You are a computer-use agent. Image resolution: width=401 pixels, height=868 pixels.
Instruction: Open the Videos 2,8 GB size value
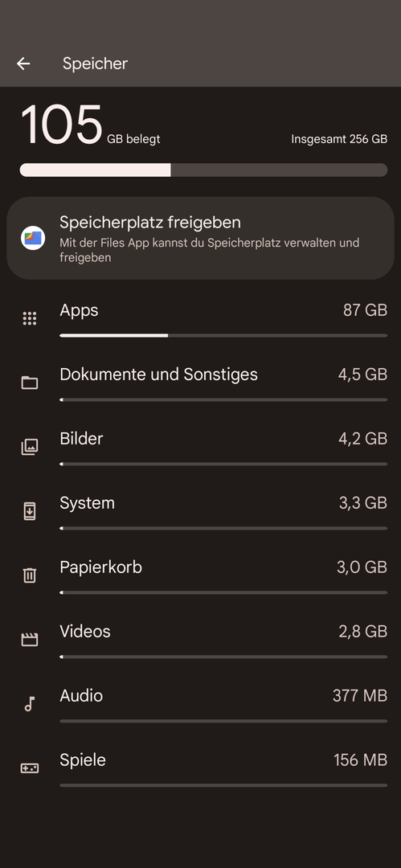click(x=362, y=632)
